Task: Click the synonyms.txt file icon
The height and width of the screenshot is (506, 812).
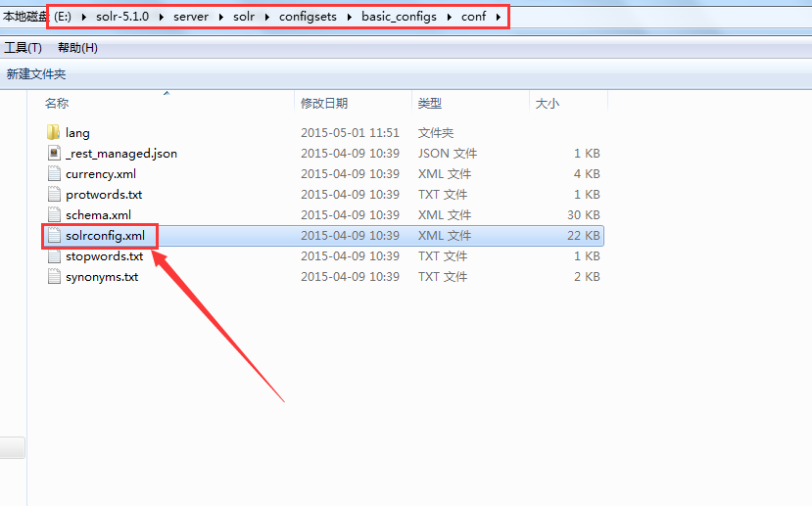Action: 54,277
